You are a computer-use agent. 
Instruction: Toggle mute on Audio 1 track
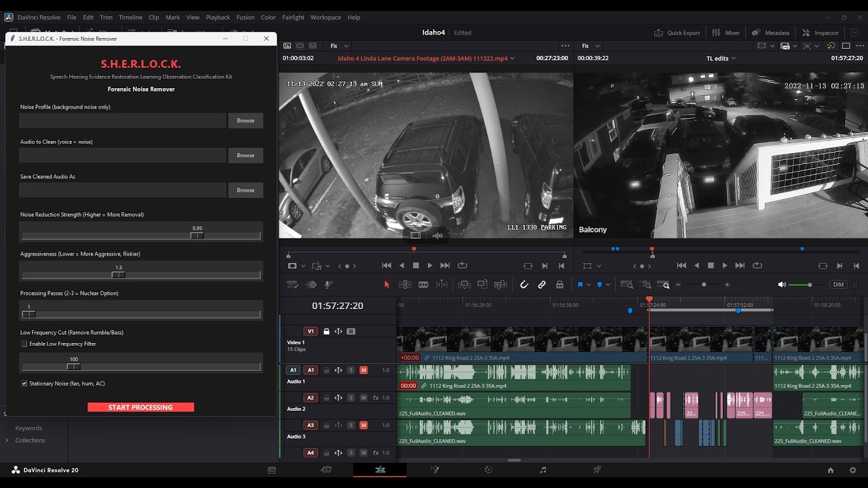click(x=363, y=370)
